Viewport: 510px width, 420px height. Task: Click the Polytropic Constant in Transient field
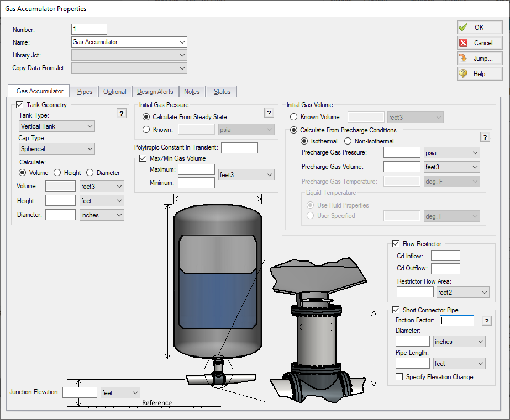(239, 148)
